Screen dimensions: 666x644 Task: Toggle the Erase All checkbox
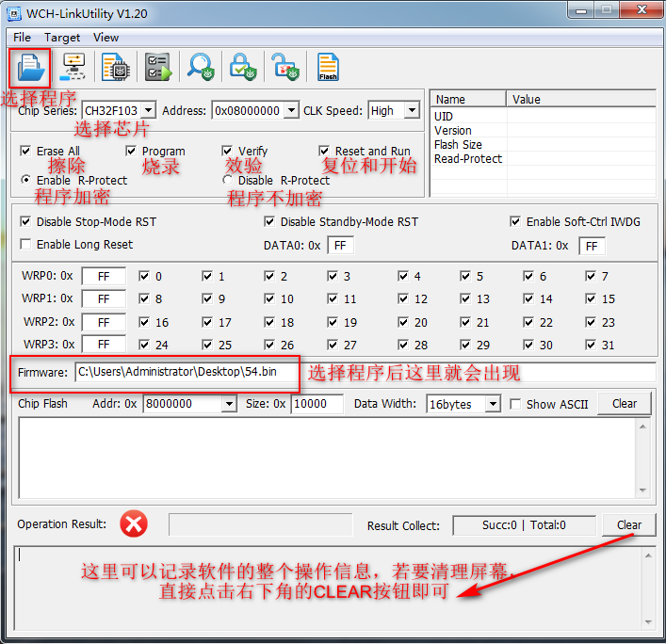pos(25,151)
